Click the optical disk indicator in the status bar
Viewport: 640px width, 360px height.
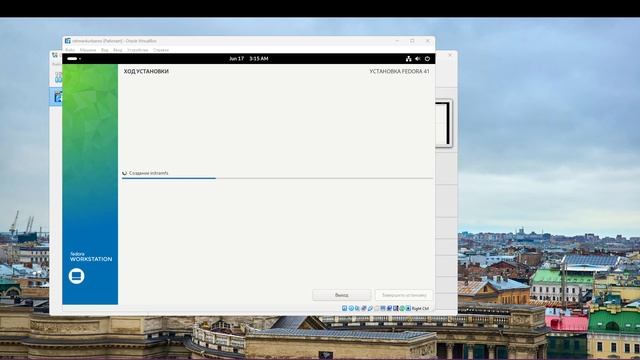pyautogui.click(x=351, y=308)
